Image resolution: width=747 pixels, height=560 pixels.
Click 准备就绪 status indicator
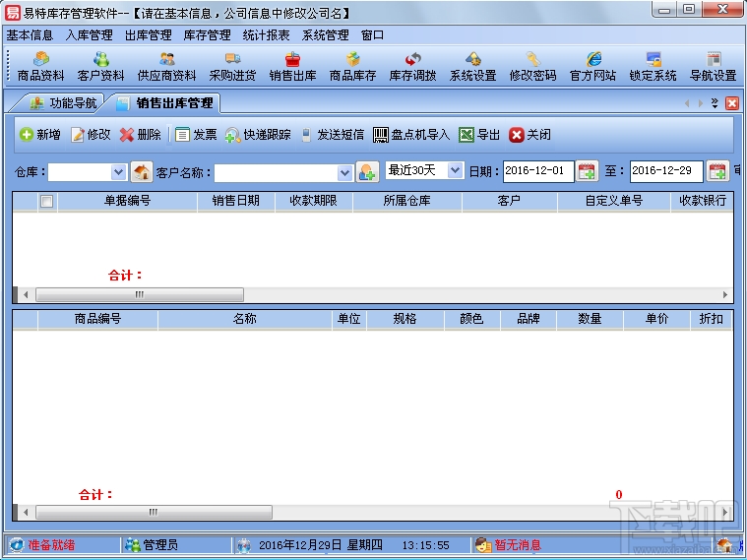point(43,545)
